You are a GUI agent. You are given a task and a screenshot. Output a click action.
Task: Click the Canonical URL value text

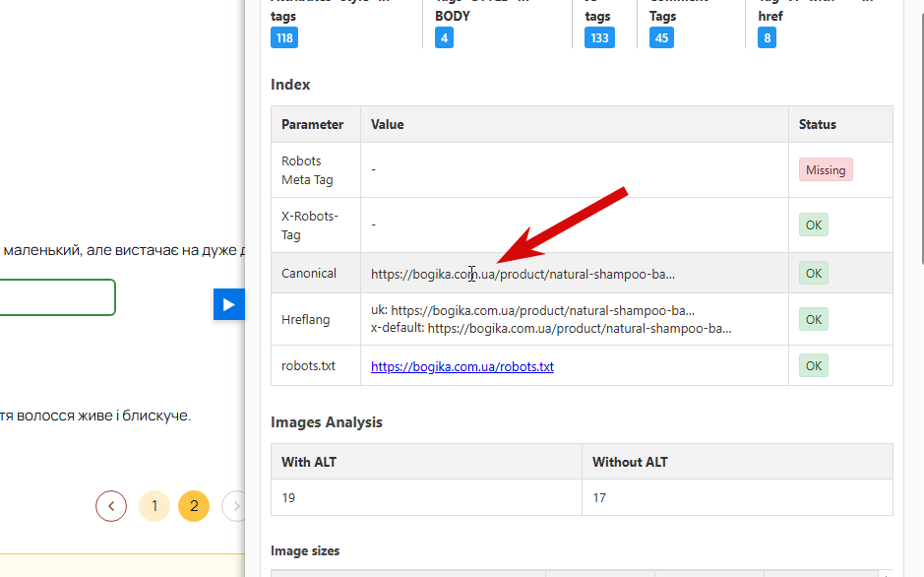pyautogui.click(x=523, y=274)
